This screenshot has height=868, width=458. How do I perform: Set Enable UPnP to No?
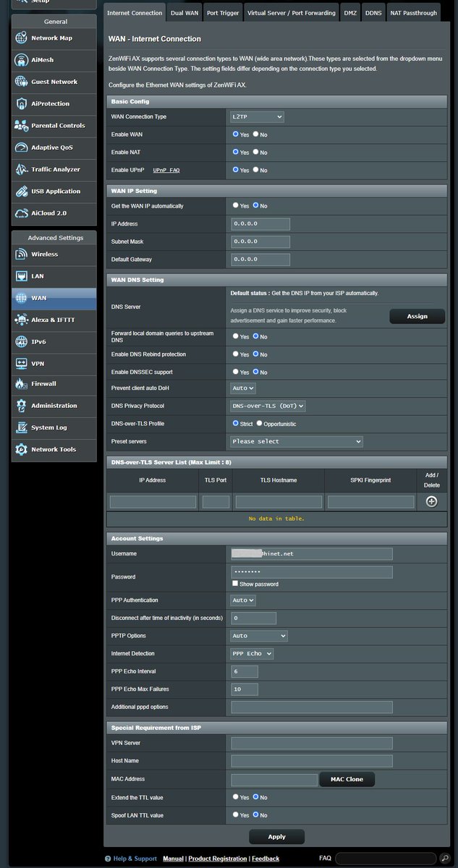click(x=255, y=170)
